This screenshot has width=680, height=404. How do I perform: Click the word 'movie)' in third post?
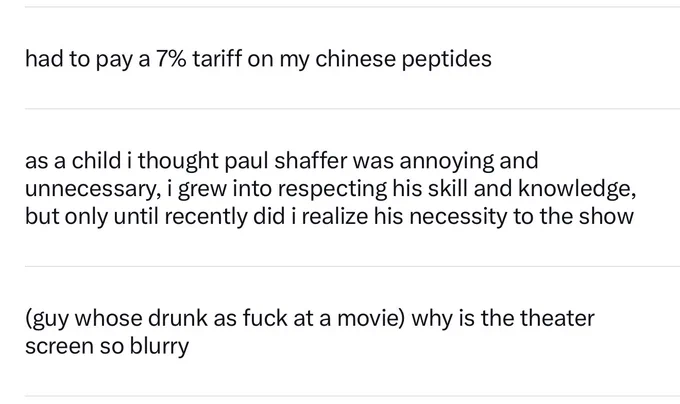[x=371, y=318]
